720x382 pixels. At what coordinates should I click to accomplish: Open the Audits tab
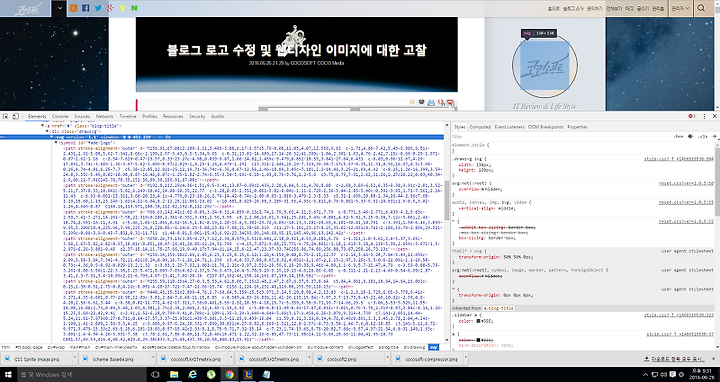217,116
